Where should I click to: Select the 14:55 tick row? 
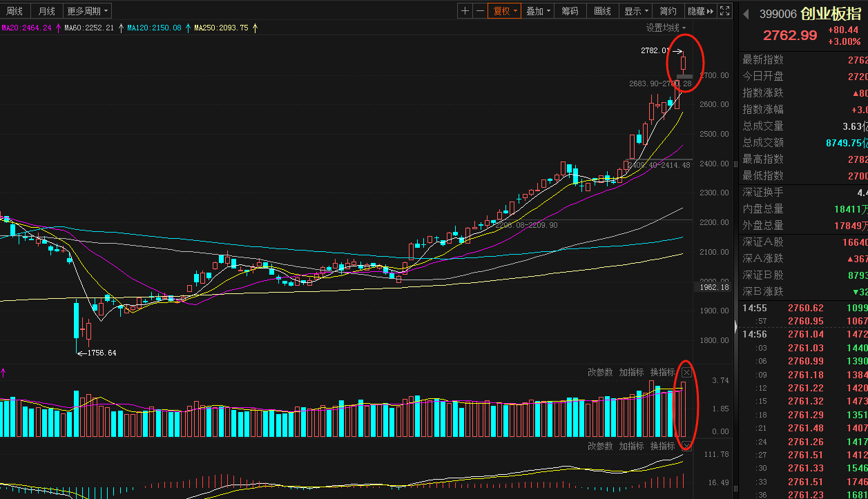804,308
